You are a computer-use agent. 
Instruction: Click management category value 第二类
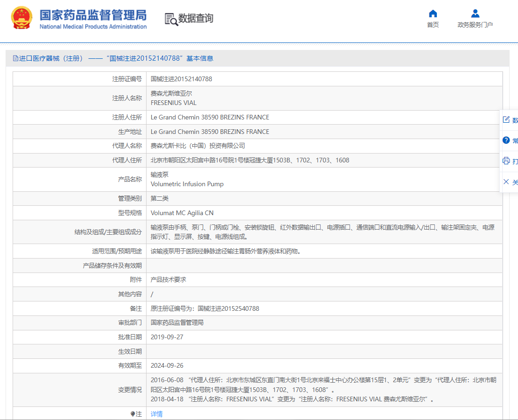tap(160, 198)
